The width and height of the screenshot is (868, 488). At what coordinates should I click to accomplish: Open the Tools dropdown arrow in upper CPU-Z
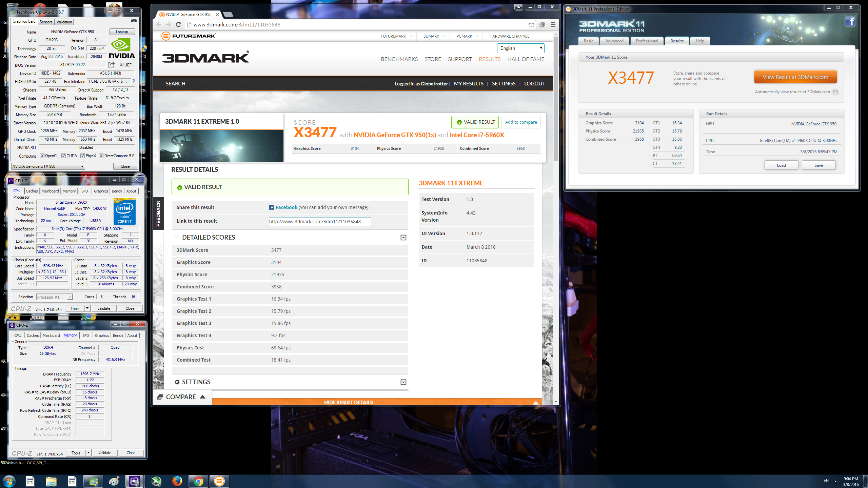click(x=87, y=308)
